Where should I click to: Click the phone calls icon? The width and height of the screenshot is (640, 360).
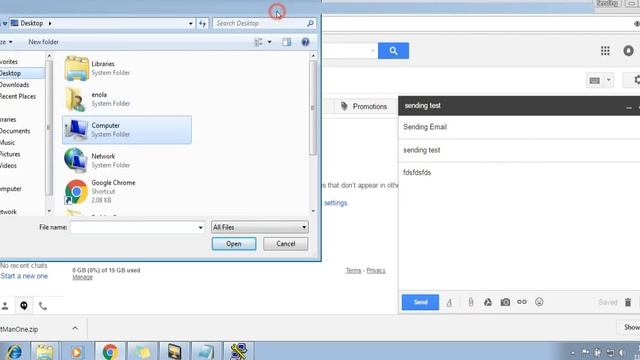coord(43,305)
